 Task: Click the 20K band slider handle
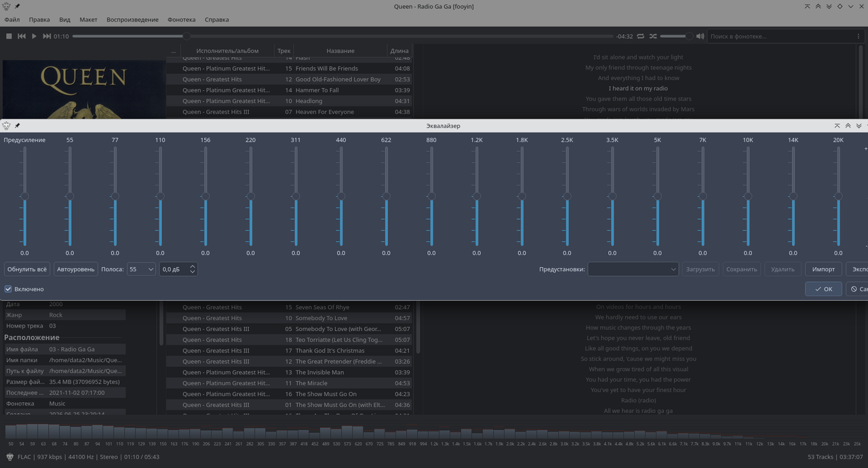838,196
